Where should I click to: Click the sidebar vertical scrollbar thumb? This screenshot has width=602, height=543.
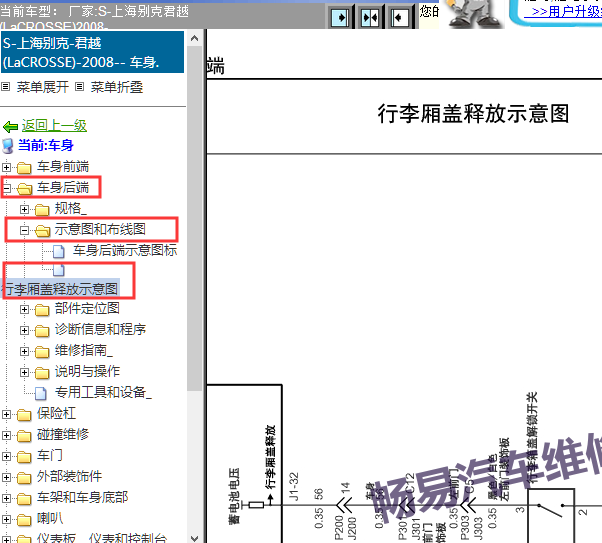(x=195, y=219)
